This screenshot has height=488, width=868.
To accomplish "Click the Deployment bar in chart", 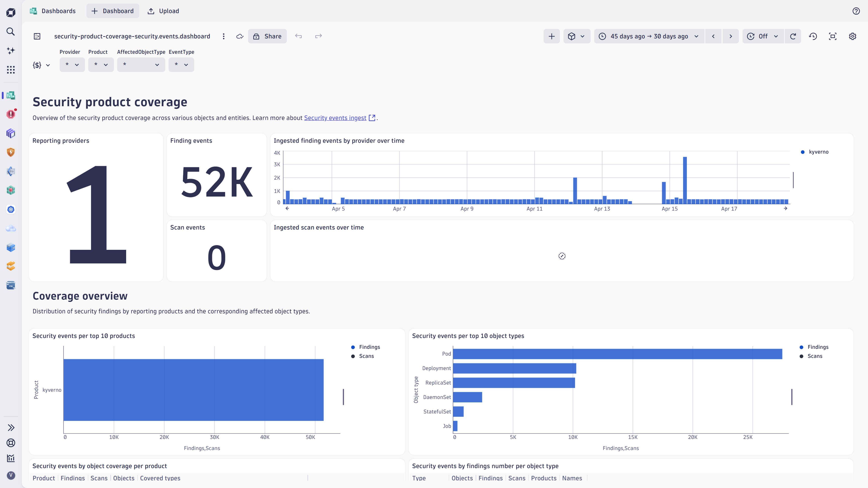I will tap(514, 368).
